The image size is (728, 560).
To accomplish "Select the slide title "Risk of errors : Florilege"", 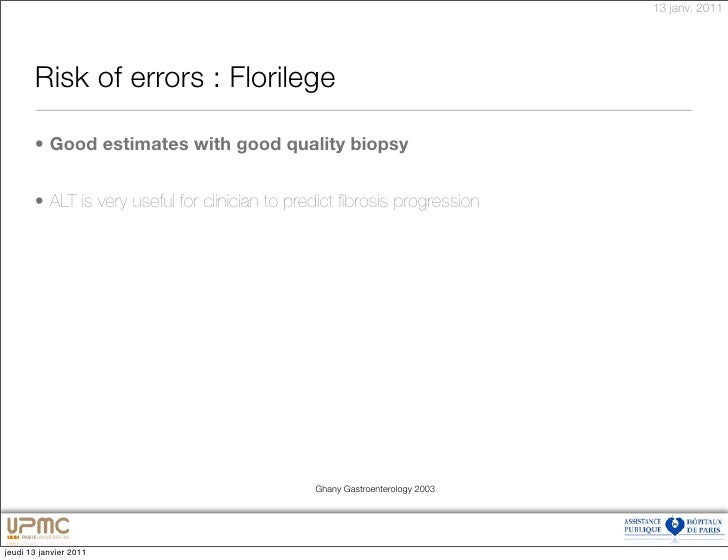I will pyautogui.click(x=185, y=77).
